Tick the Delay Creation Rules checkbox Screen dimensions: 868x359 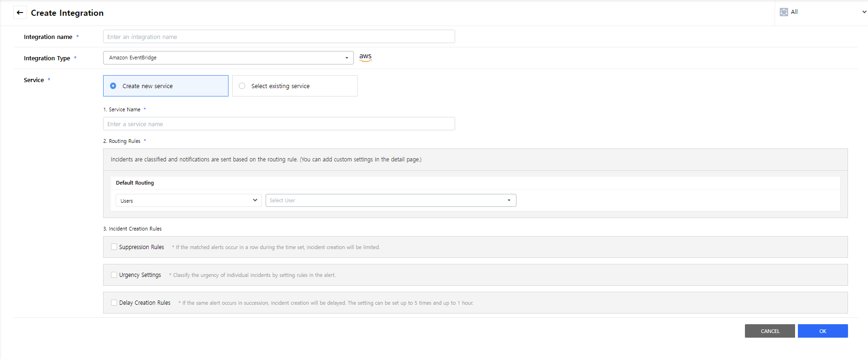[x=114, y=303]
